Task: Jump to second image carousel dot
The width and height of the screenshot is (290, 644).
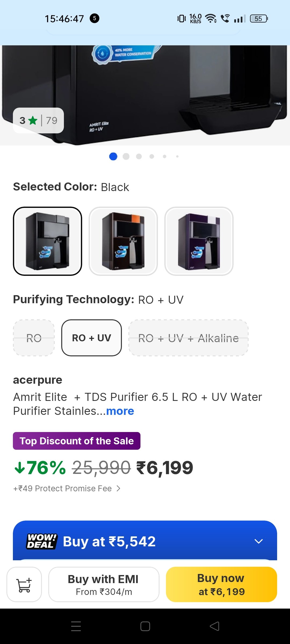Action: coord(126,156)
